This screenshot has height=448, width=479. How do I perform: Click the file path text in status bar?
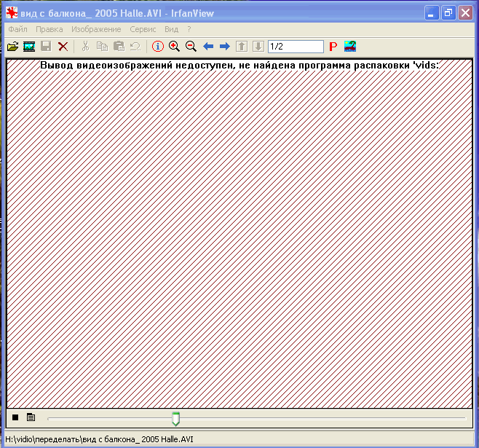99,439
